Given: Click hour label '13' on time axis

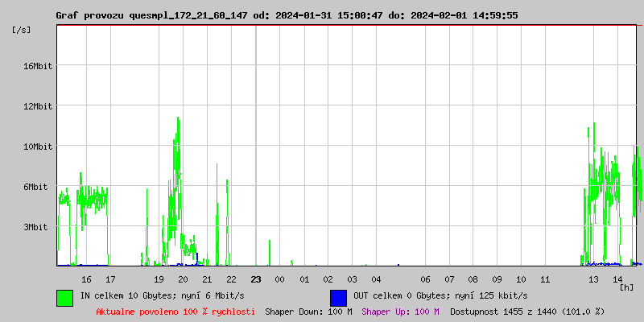Looking at the screenshot, I should click(x=593, y=279).
